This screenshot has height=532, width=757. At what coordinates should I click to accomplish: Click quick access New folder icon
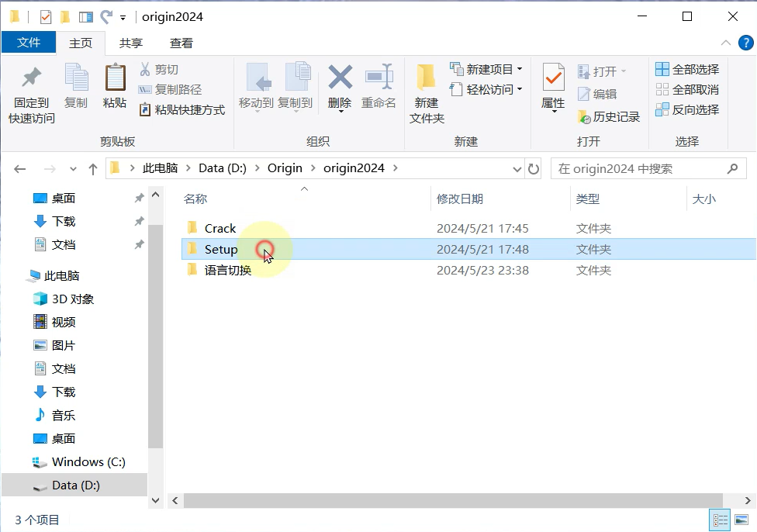tap(65, 17)
